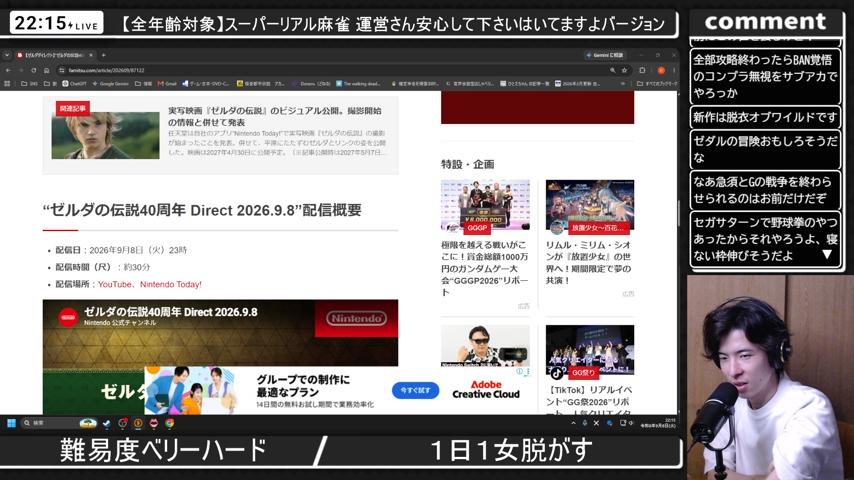
Task: Select the comment starting なあ急須とGの戦争
Action: [765, 190]
